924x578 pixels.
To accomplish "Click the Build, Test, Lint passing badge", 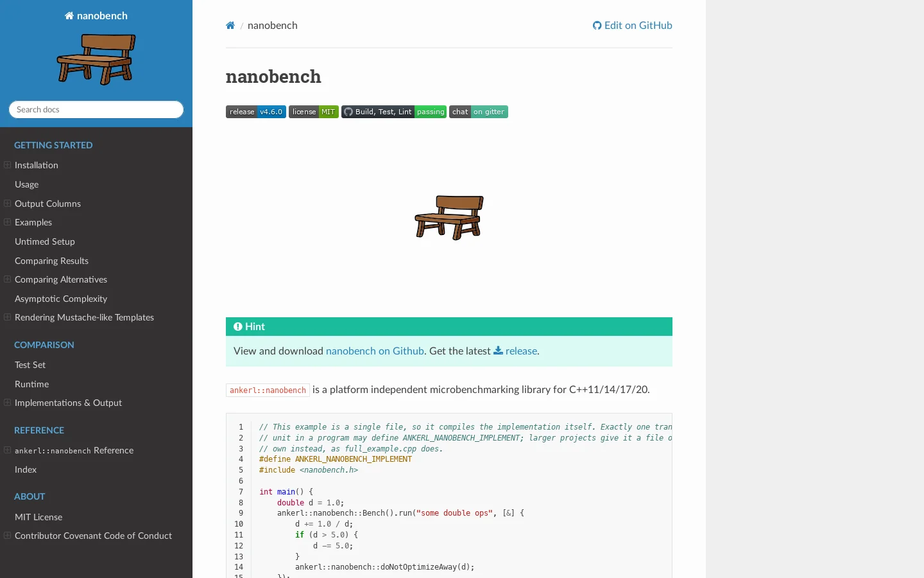I will point(394,112).
